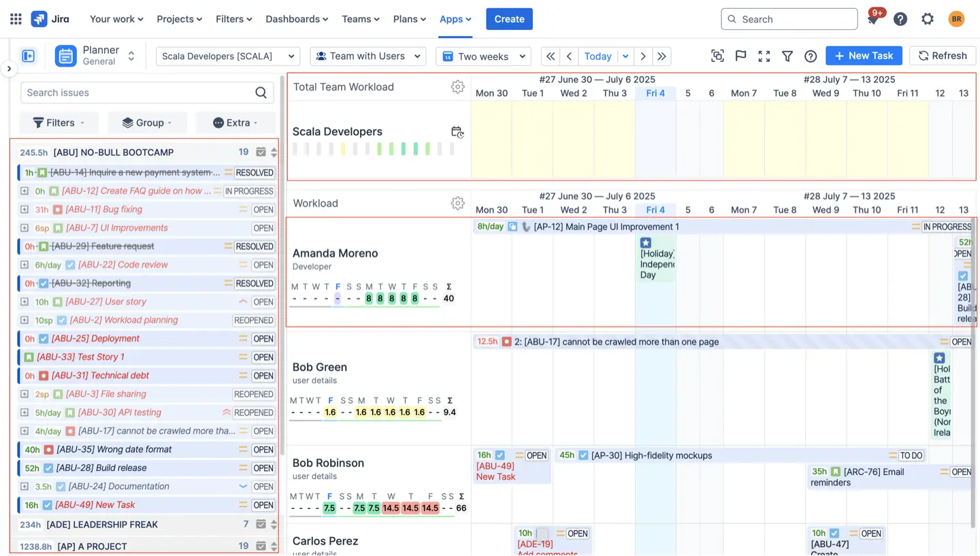Image resolution: width=980 pixels, height=556 pixels.
Task: Click the zoom-to-fit scope icon in the toolbar
Action: 717,56
